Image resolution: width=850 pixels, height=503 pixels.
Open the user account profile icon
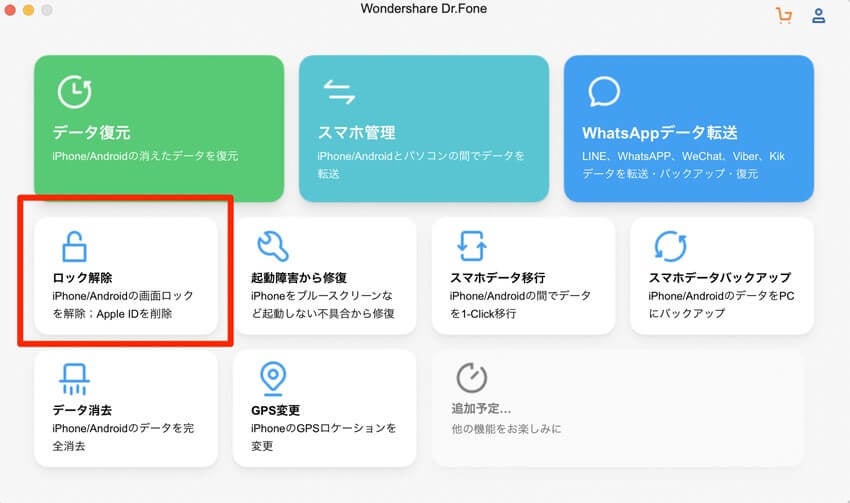coord(819,16)
